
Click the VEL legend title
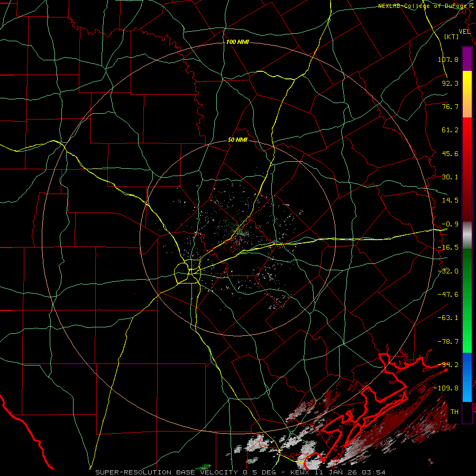464,32
